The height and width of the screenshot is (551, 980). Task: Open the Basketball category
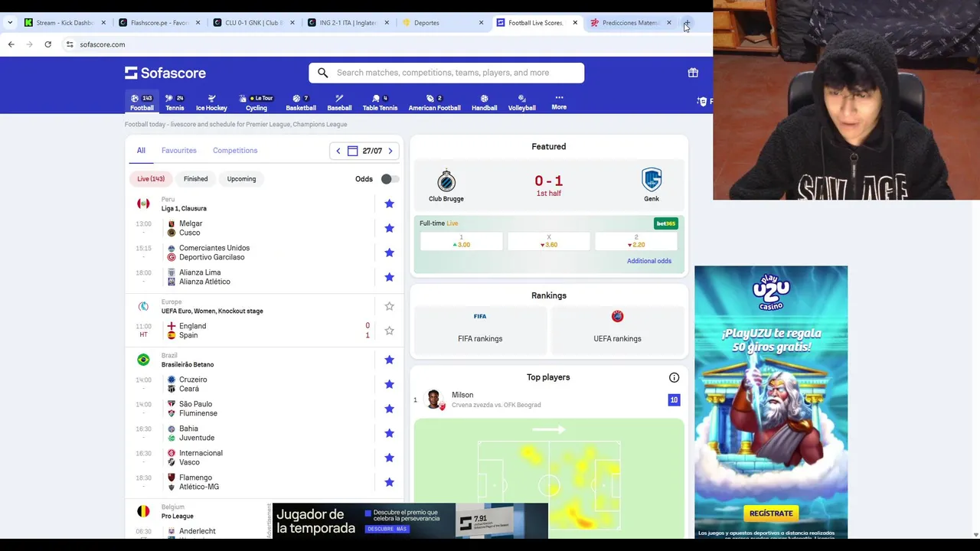click(x=301, y=103)
